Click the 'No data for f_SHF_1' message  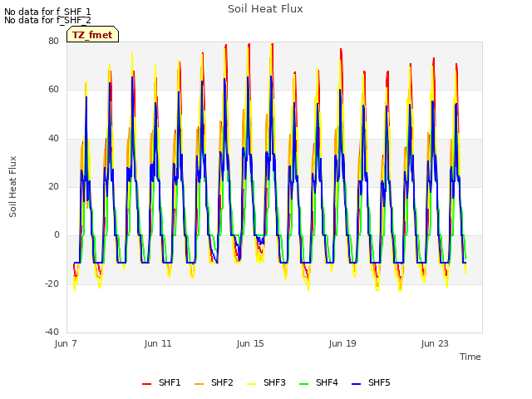[x=47, y=12]
